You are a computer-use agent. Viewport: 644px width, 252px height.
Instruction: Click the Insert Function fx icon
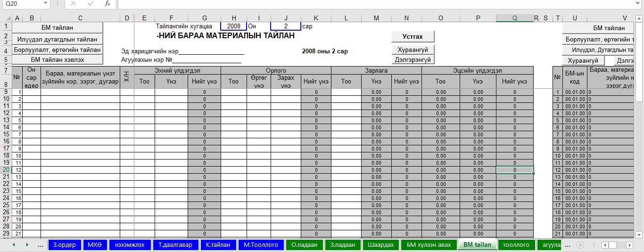pyautogui.click(x=107, y=4)
